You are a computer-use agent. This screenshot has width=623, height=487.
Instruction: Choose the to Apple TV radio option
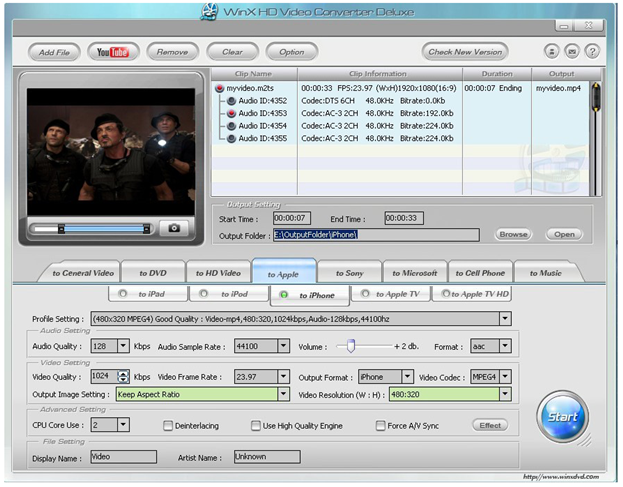(x=365, y=294)
